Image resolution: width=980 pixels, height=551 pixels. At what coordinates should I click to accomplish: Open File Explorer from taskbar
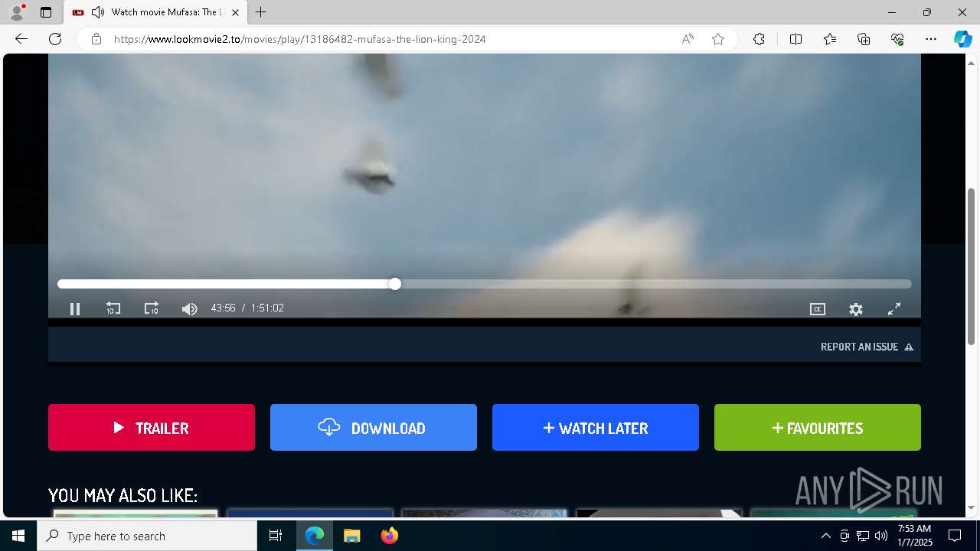click(351, 536)
